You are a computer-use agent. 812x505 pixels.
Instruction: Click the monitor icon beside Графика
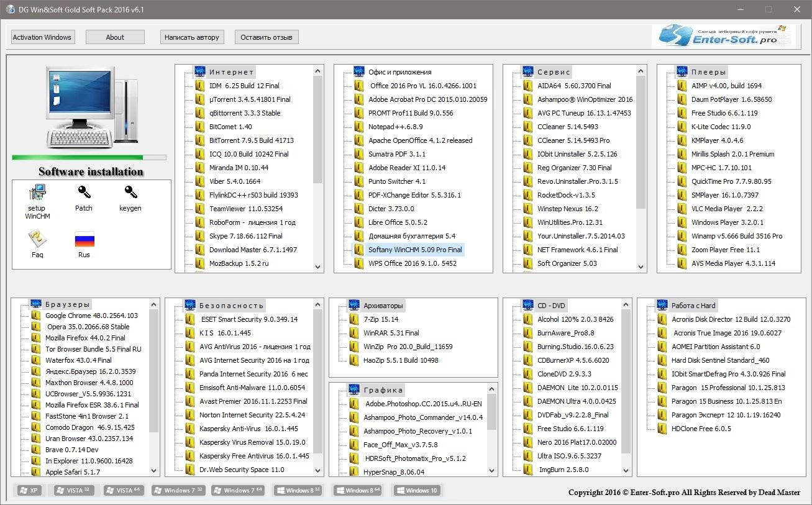[354, 389]
